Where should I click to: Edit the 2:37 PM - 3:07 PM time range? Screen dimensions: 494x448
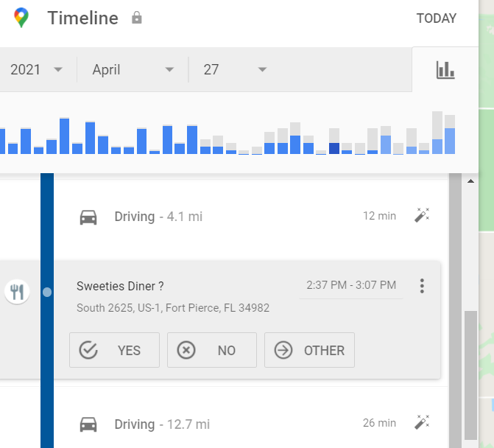pyautogui.click(x=351, y=285)
